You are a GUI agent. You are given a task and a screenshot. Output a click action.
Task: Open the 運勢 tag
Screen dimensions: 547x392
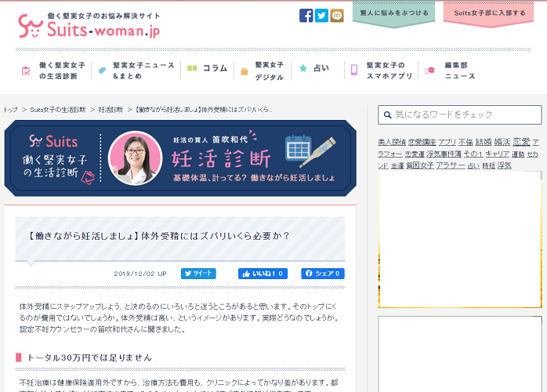pyautogui.click(x=518, y=154)
